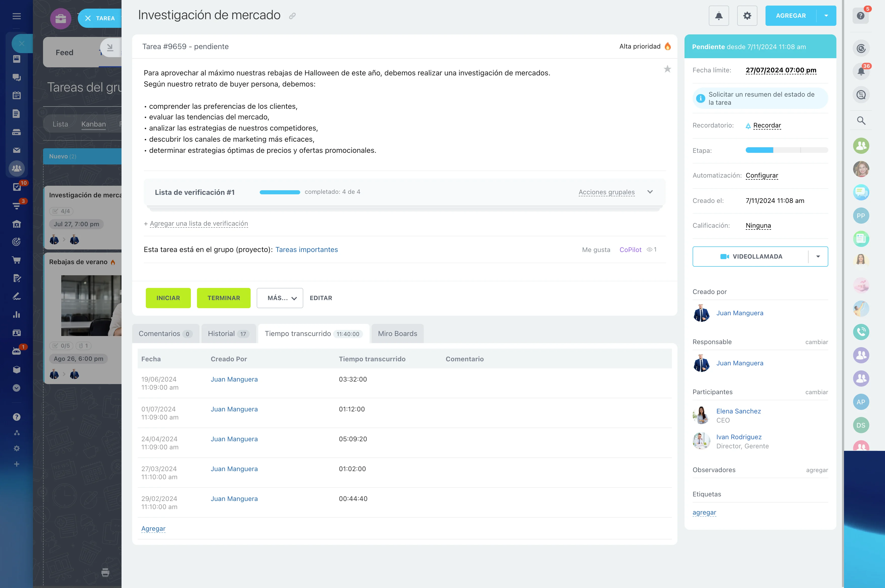Open task settings gear icon
This screenshot has width=885, height=588.
(747, 16)
